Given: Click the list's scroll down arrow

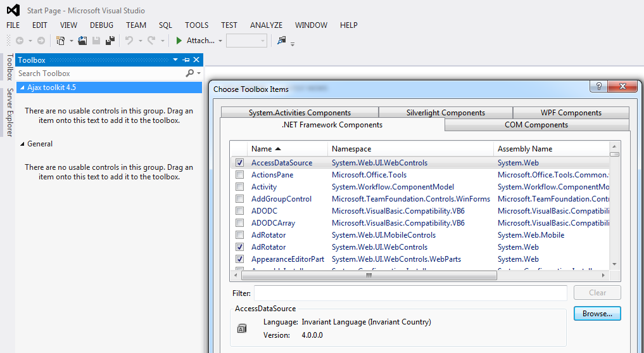Looking at the screenshot, I should tap(614, 264).
